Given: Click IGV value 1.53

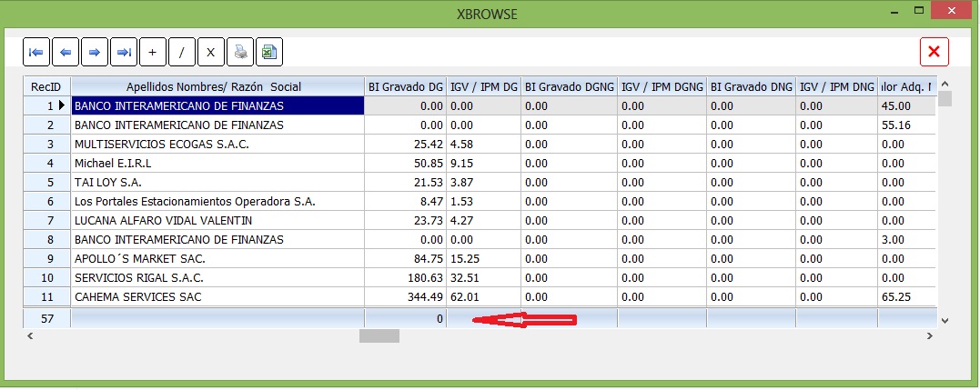Looking at the screenshot, I should (461, 202).
